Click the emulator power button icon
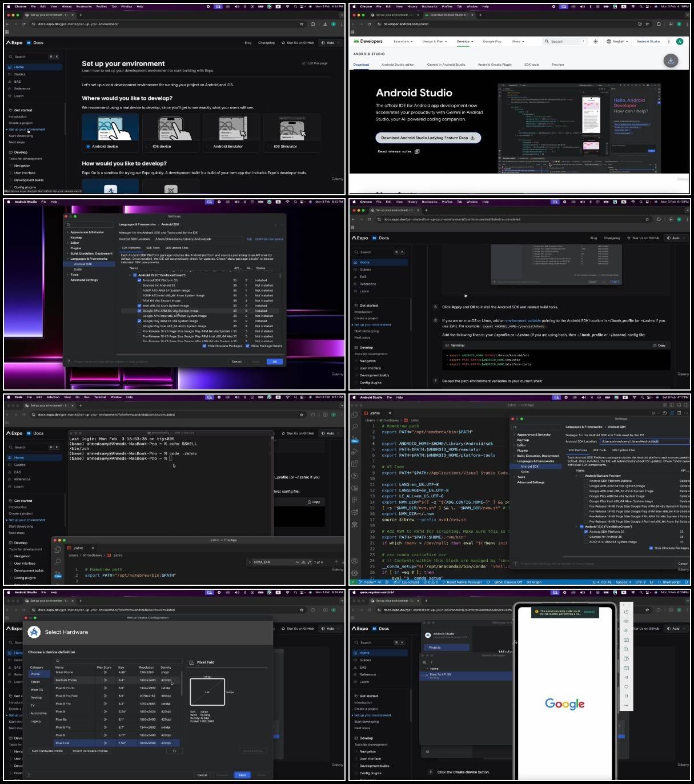 pos(626,612)
